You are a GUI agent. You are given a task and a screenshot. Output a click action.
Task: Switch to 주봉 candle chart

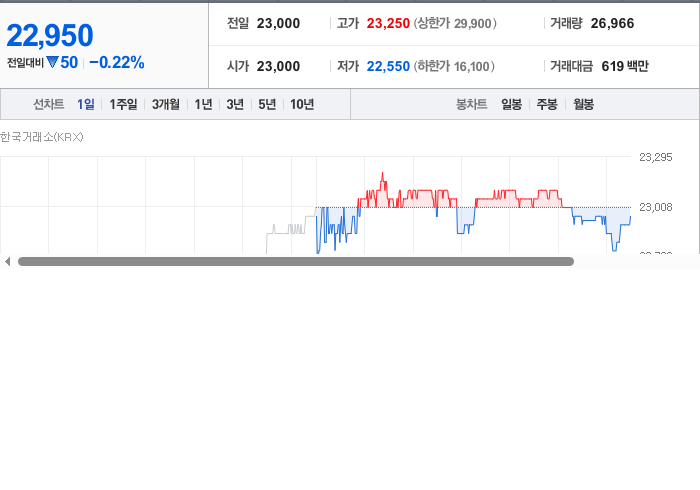(547, 104)
